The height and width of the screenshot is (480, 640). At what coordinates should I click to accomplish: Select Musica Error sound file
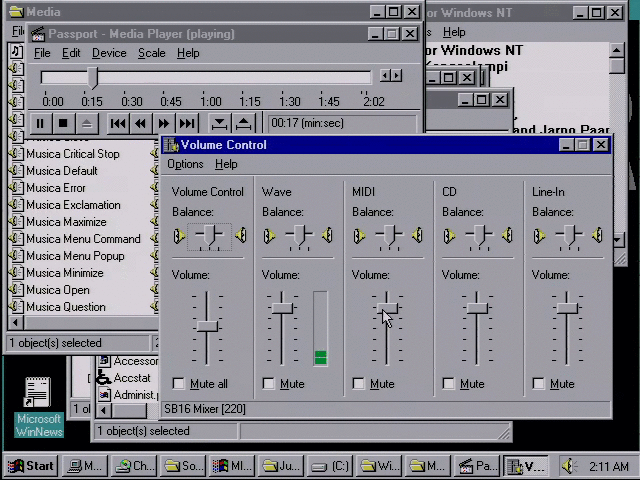point(56,188)
